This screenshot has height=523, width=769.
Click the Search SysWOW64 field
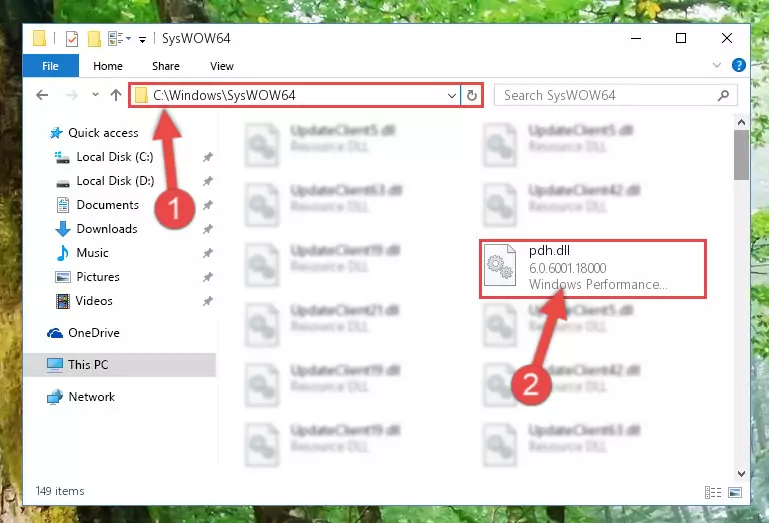[x=616, y=95]
